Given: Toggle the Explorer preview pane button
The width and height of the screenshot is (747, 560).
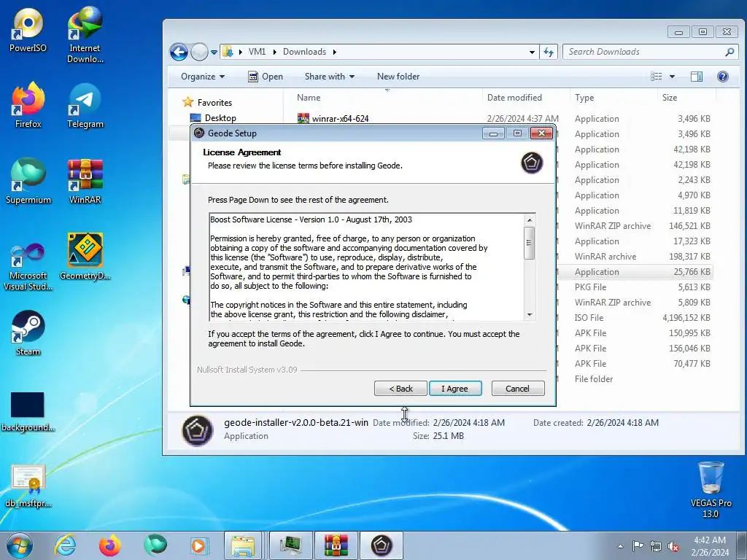Looking at the screenshot, I should click(697, 77).
